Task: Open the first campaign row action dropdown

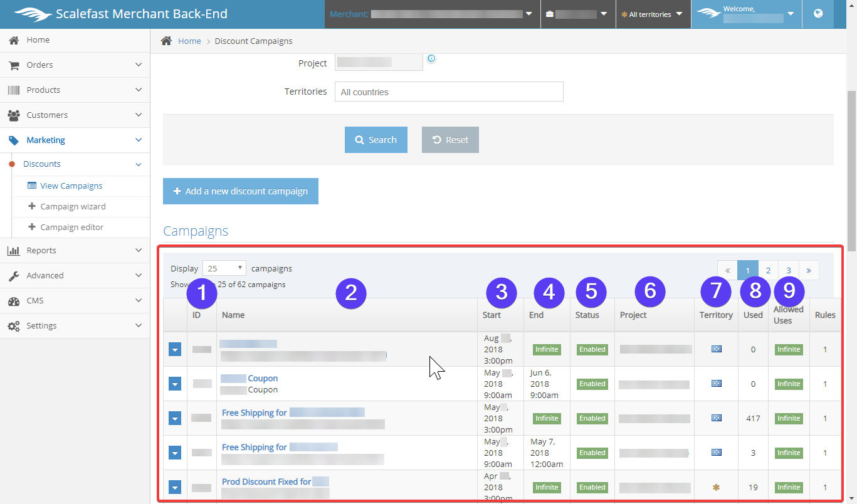Action: click(x=175, y=350)
